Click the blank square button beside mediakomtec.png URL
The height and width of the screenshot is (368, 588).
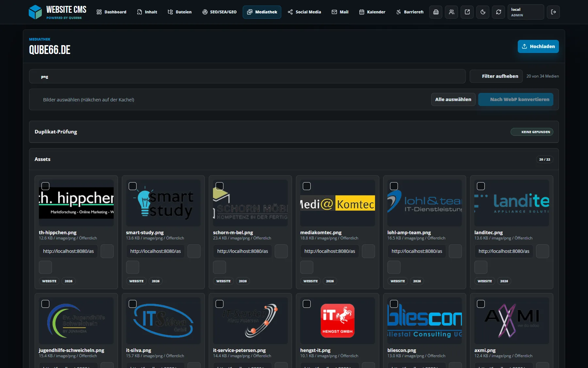368,251
